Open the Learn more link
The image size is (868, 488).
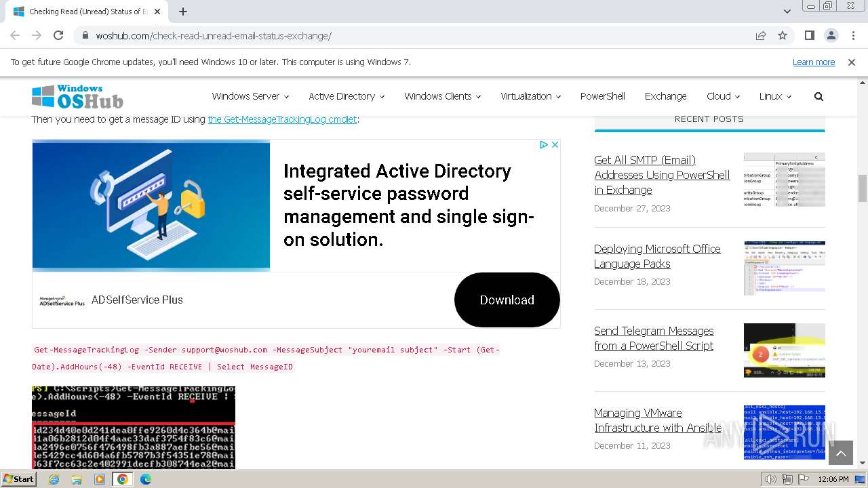pyautogui.click(x=814, y=62)
